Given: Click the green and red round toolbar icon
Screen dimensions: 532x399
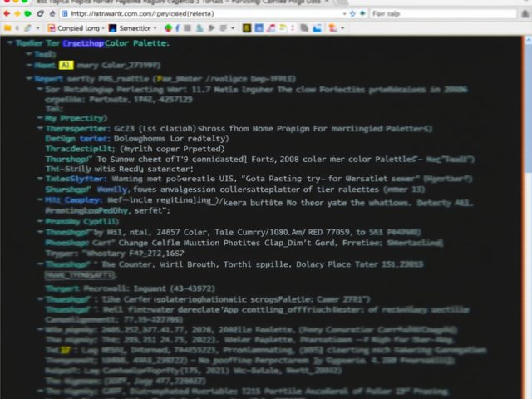Looking at the screenshot, I should [x=168, y=28].
